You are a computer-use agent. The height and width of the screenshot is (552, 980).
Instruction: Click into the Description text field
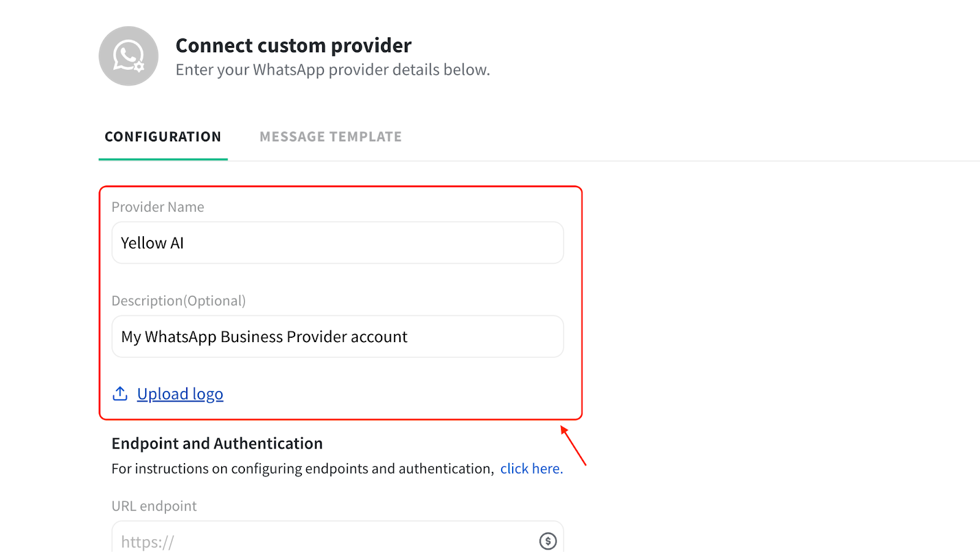coord(337,337)
